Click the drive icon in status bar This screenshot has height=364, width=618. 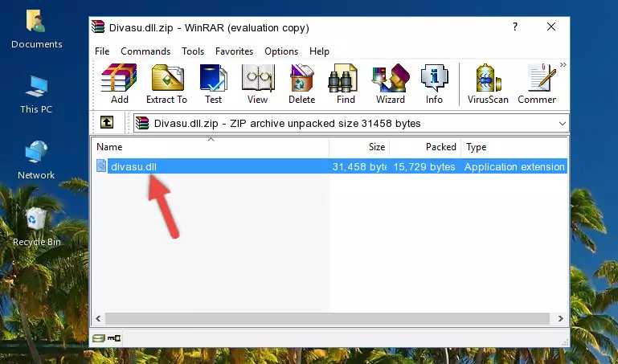pos(99,338)
